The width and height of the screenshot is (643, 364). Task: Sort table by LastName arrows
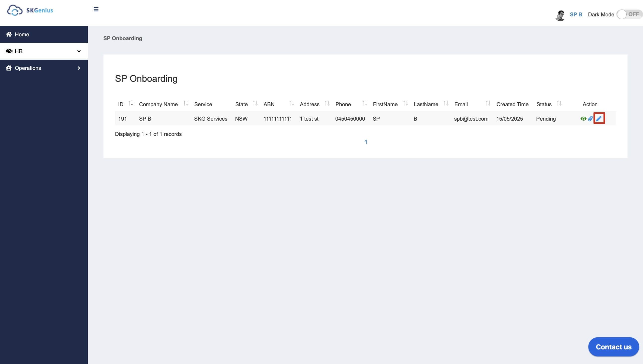(x=446, y=103)
